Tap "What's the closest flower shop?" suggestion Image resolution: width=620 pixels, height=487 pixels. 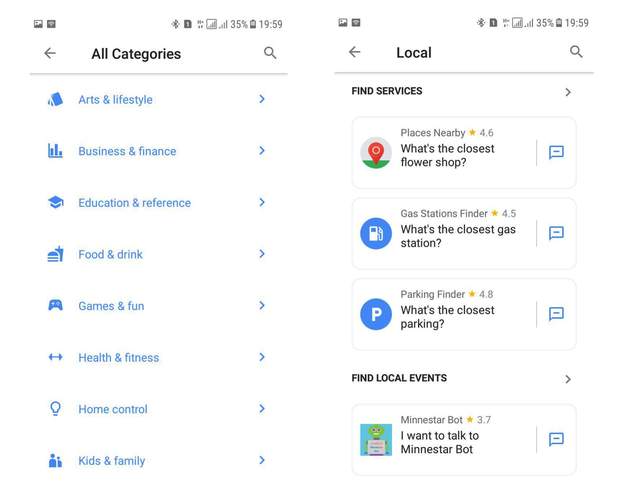click(x=447, y=155)
